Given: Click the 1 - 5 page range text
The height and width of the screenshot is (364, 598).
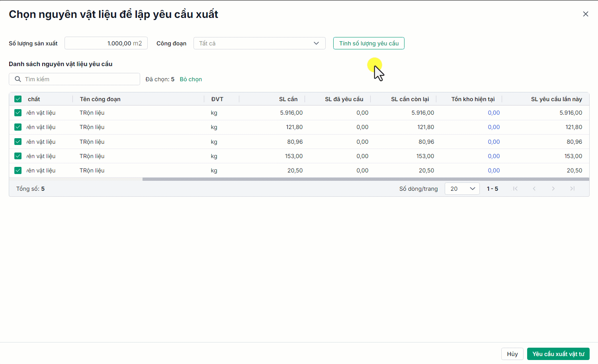Looking at the screenshot, I should (492, 189).
